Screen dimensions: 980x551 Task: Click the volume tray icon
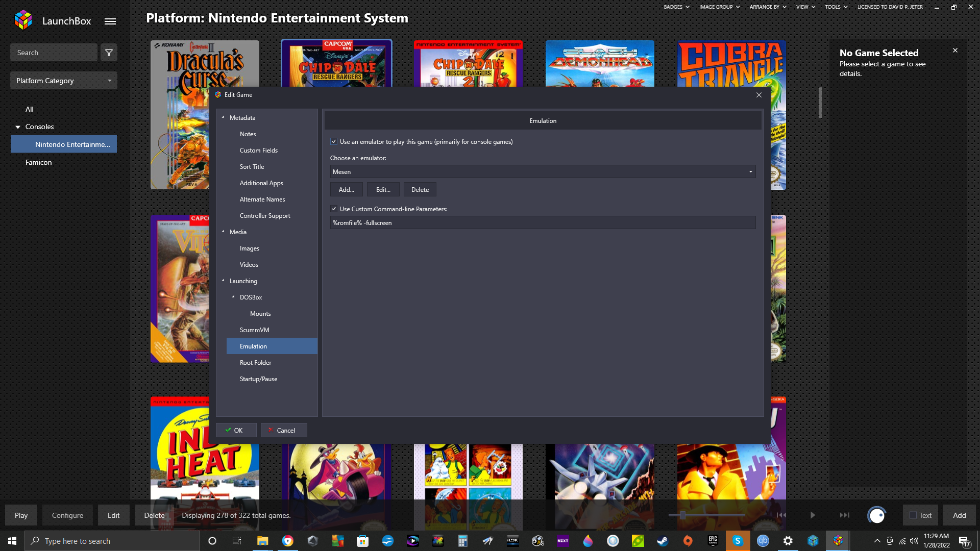(x=914, y=541)
